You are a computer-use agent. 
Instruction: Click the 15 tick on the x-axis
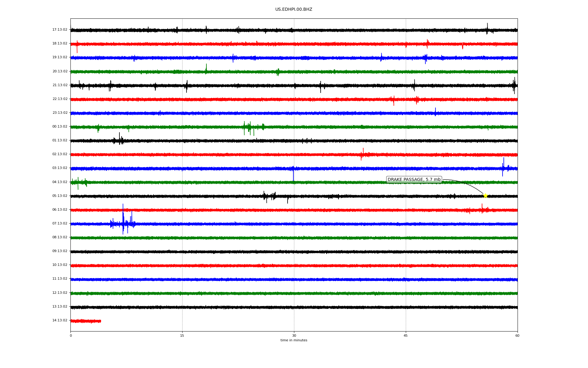[182, 336]
